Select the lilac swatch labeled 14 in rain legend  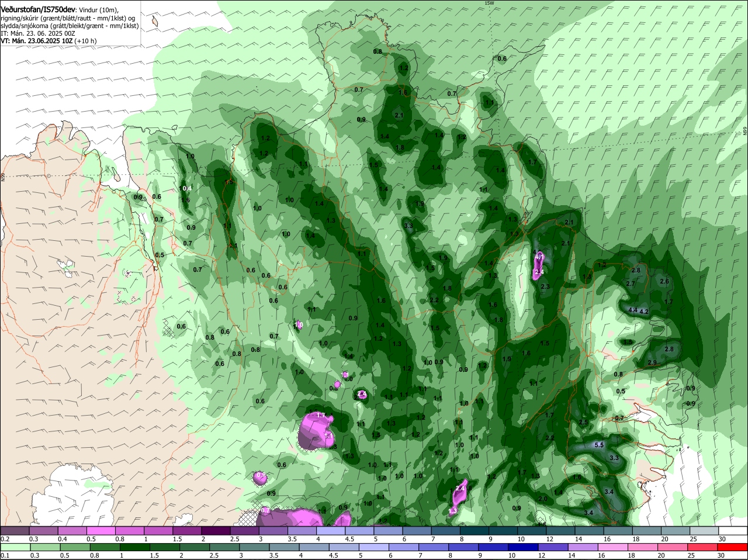click(x=583, y=547)
